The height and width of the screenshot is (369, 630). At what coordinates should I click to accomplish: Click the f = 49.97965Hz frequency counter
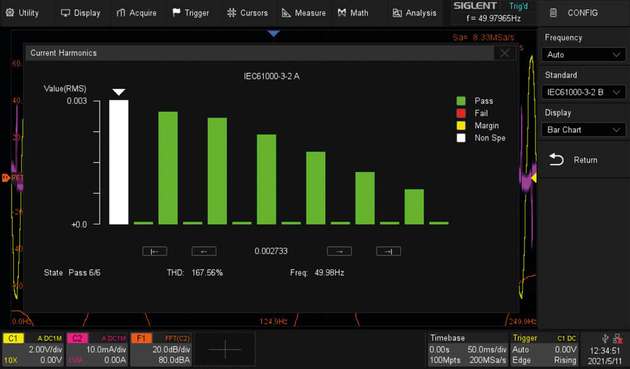pyautogui.click(x=493, y=18)
